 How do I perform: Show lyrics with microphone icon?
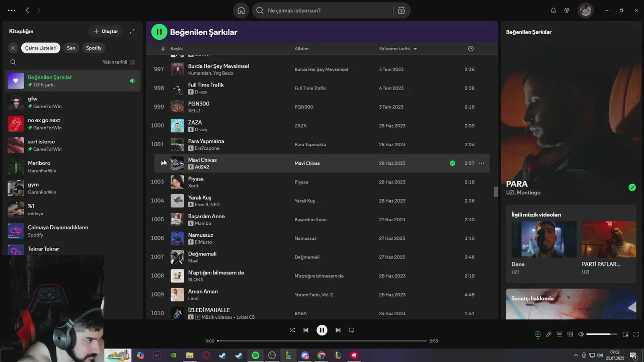[549, 334]
